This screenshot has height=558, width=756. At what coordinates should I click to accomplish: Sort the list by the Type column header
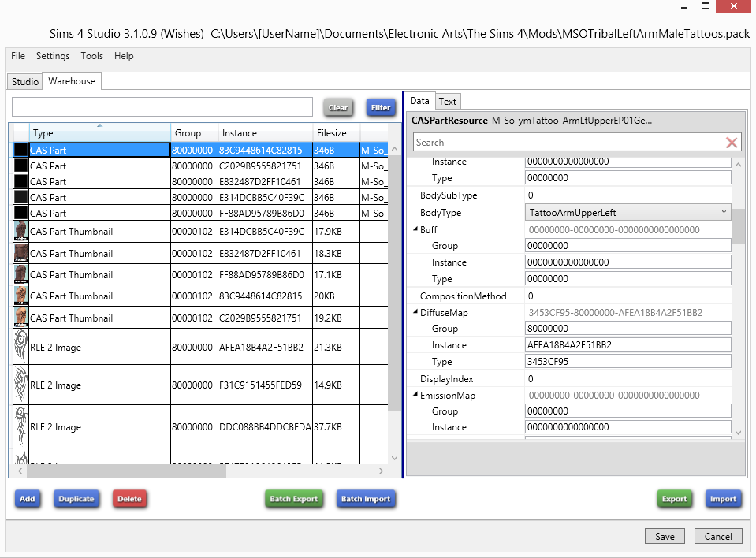click(x=100, y=133)
